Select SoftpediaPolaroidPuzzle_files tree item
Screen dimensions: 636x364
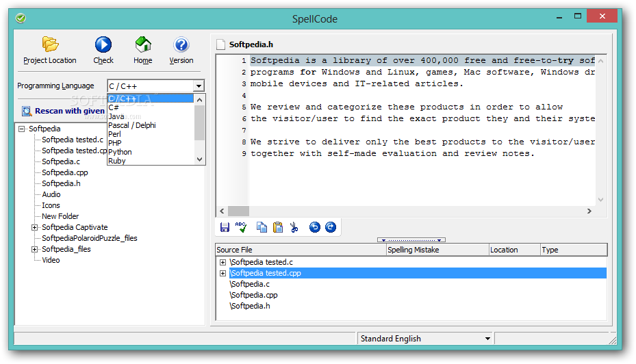[90, 238]
